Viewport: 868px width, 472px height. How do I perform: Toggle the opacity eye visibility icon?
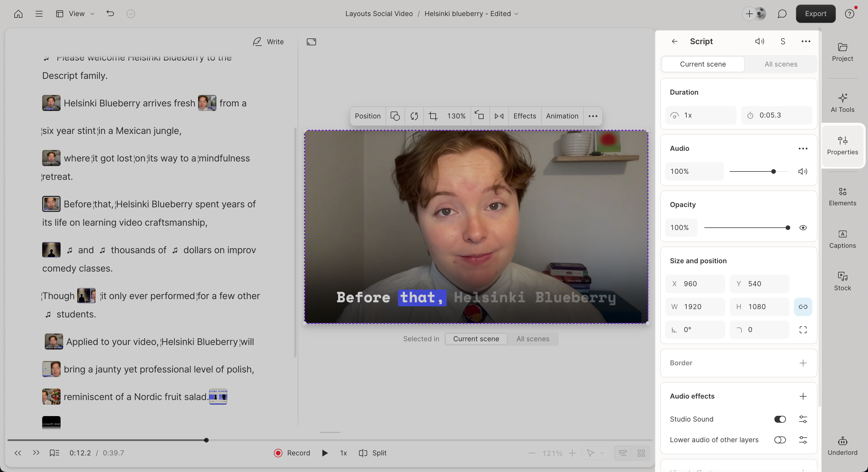click(x=803, y=228)
